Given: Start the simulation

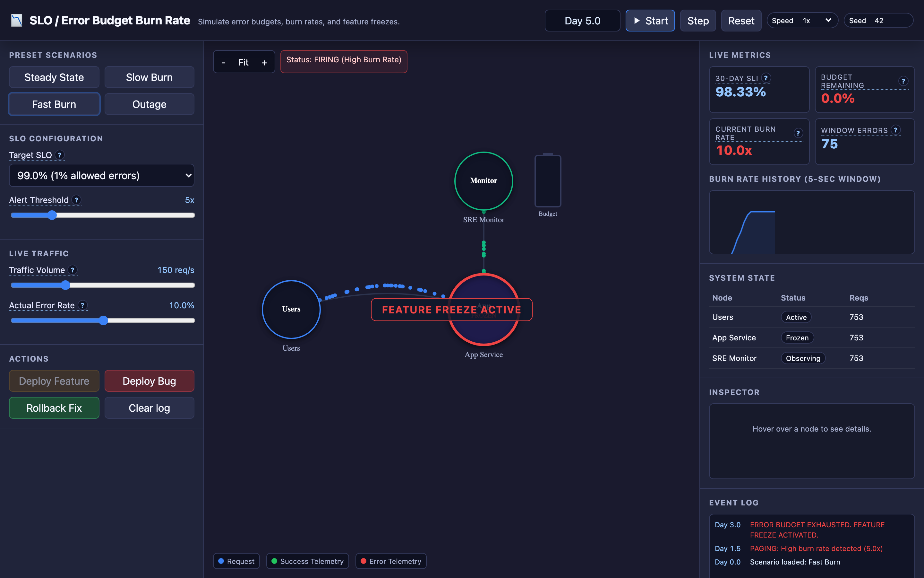Looking at the screenshot, I should click(x=650, y=21).
